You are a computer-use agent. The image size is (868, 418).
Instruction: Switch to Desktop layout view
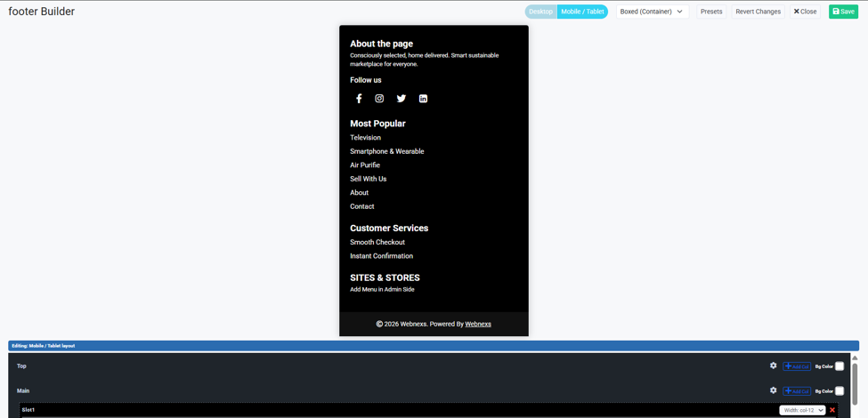pyautogui.click(x=541, y=12)
